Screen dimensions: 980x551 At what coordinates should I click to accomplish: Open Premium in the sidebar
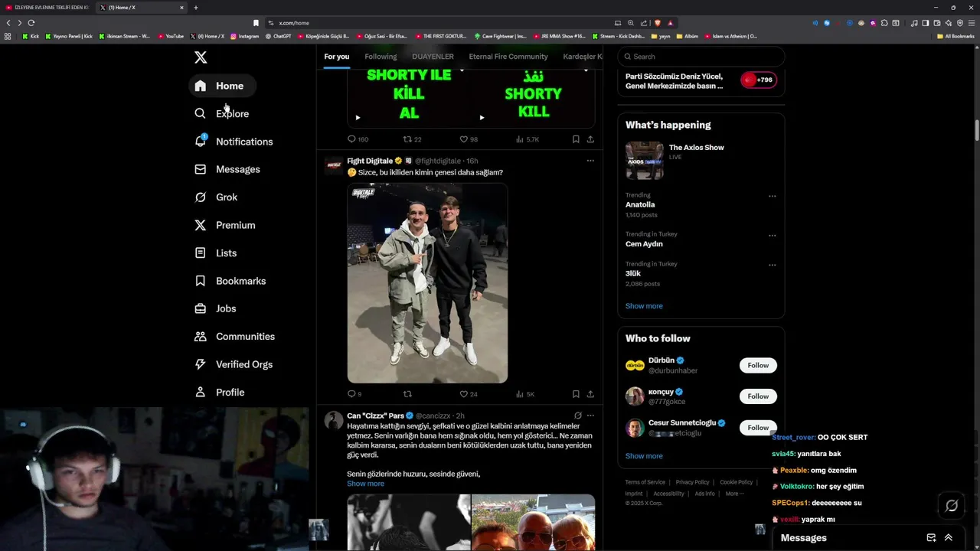pyautogui.click(x=225, y=225)
